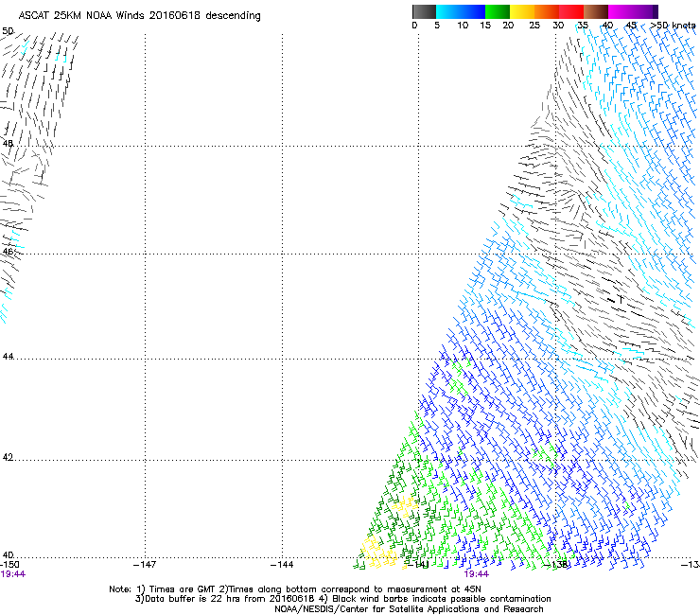700x615 pixels.
Task: Choose the orange 25-30 knots color bar segment
Action: (x=547, y=11)
